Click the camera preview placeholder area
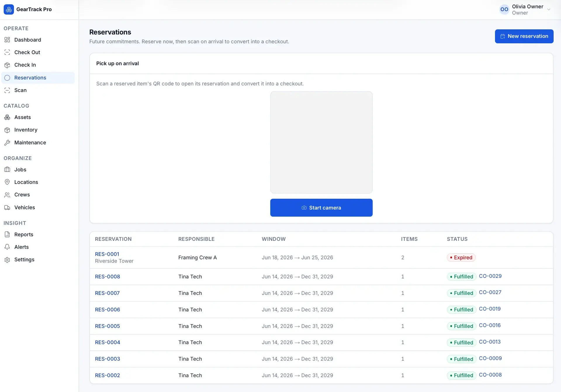 coord(321,142)
